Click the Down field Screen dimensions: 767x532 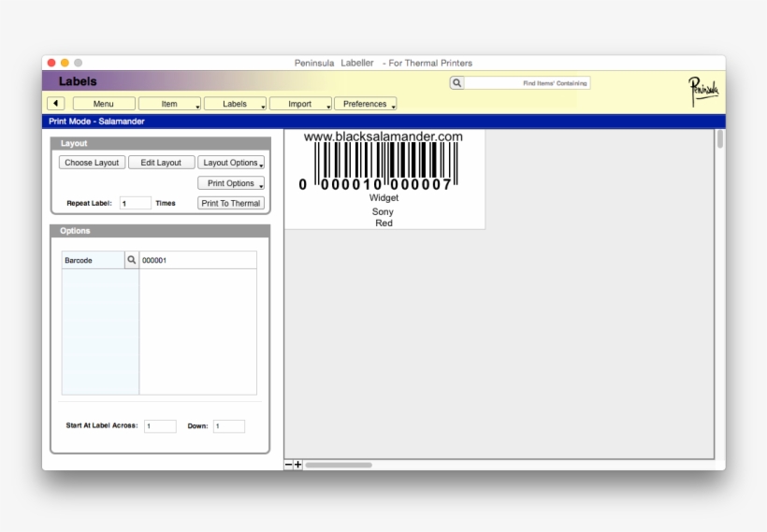(229, 426)
